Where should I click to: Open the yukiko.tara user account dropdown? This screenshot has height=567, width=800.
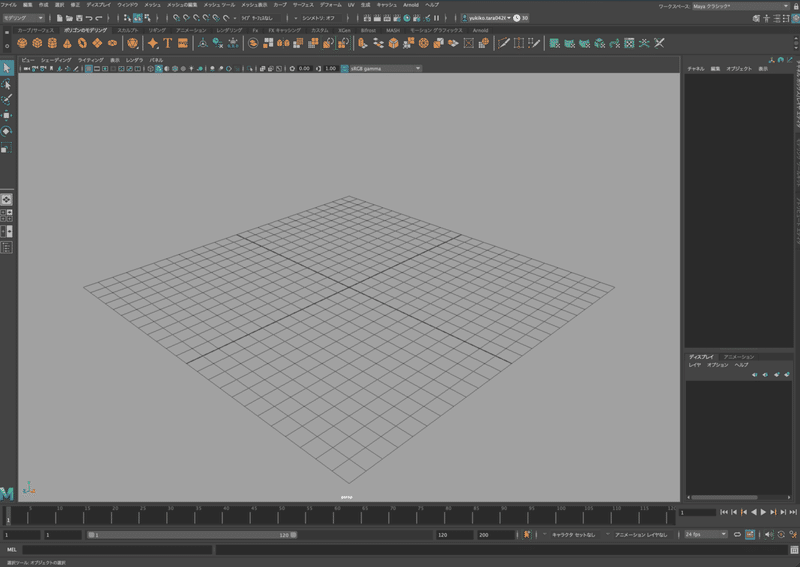486,18
